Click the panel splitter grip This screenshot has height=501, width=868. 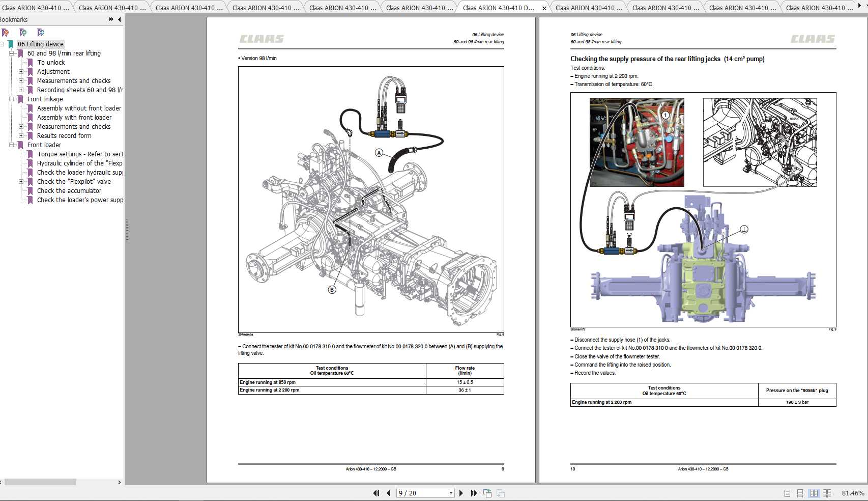127,230
